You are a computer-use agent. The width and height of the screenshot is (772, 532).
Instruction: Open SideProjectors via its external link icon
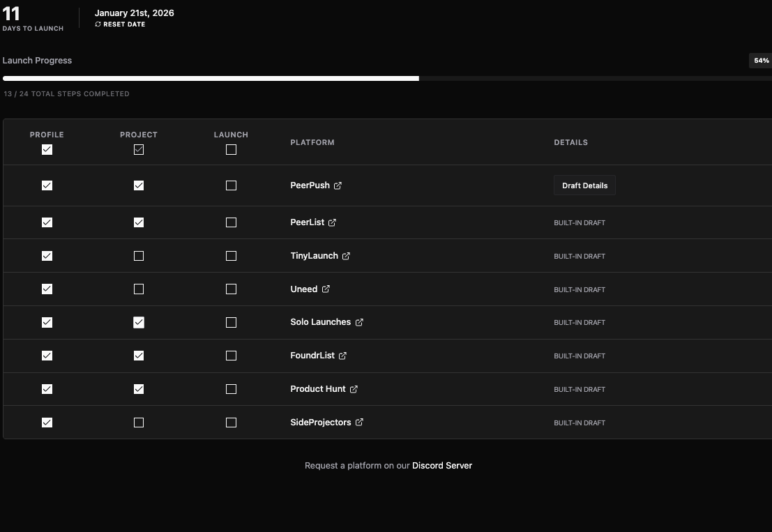tap(359, 423)
